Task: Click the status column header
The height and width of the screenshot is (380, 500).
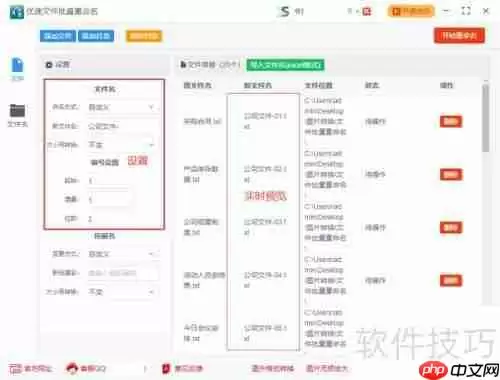Action: [372, 85]
